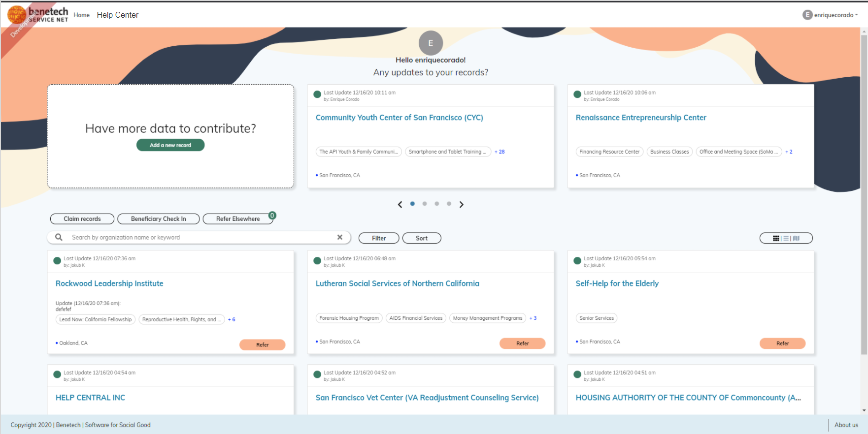
Task: Click Add a new record button
Action: (170, 145)
